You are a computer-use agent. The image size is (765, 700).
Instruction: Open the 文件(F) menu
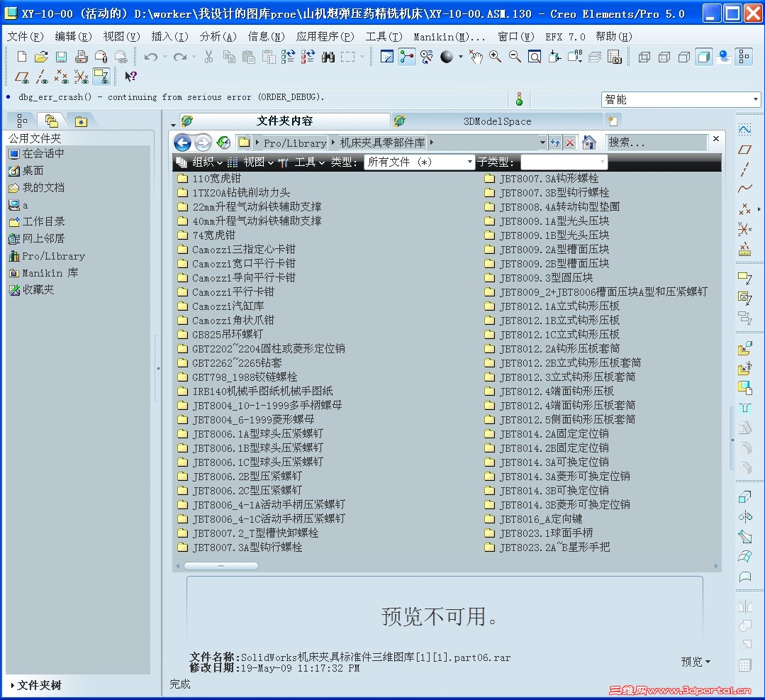[x=26, y=37]
